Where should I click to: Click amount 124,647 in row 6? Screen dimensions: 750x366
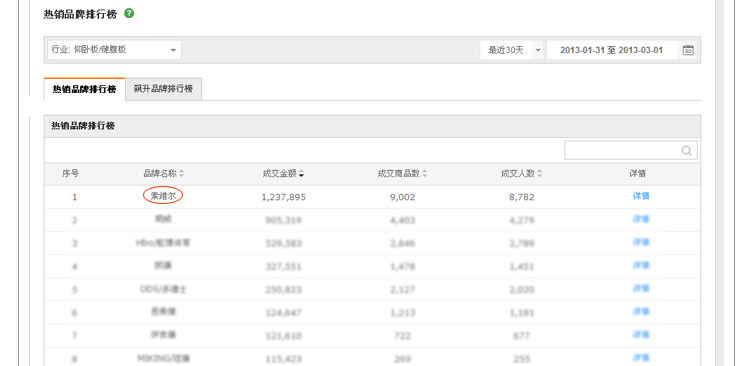pos(284,313)
